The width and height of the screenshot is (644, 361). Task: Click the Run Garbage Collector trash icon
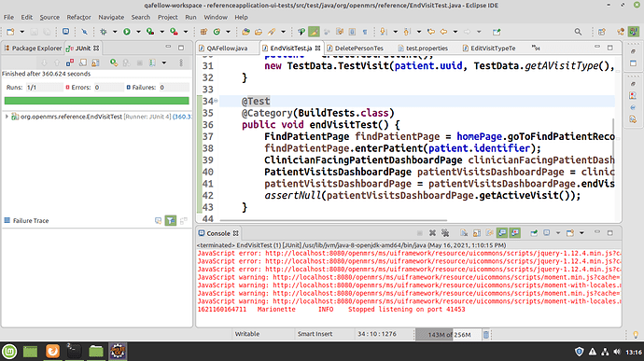click(486, 335)
